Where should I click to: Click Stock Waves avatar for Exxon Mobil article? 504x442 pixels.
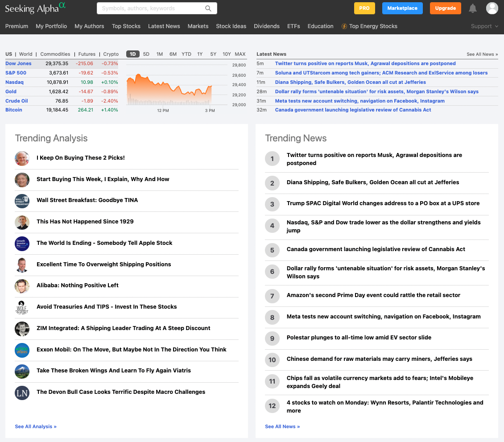22,350
